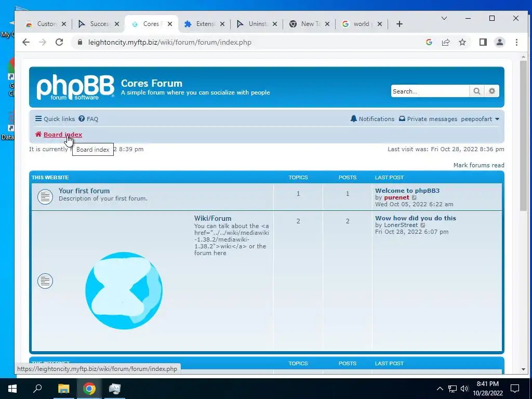Share this page using share icon

point(445,42)
